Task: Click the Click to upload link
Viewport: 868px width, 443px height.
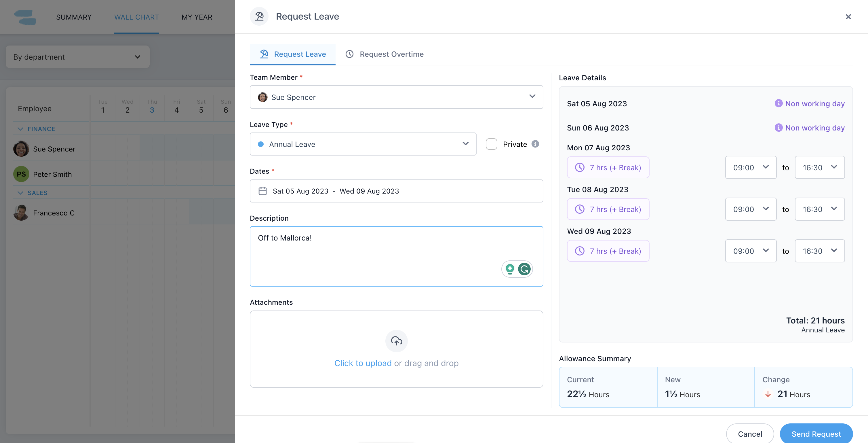Action: point(363,363)
